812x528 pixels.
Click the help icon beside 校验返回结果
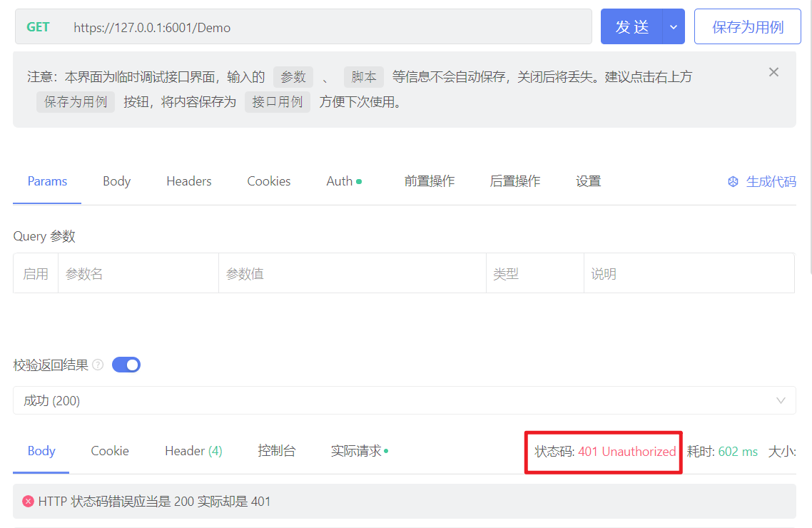pos(98,365)
